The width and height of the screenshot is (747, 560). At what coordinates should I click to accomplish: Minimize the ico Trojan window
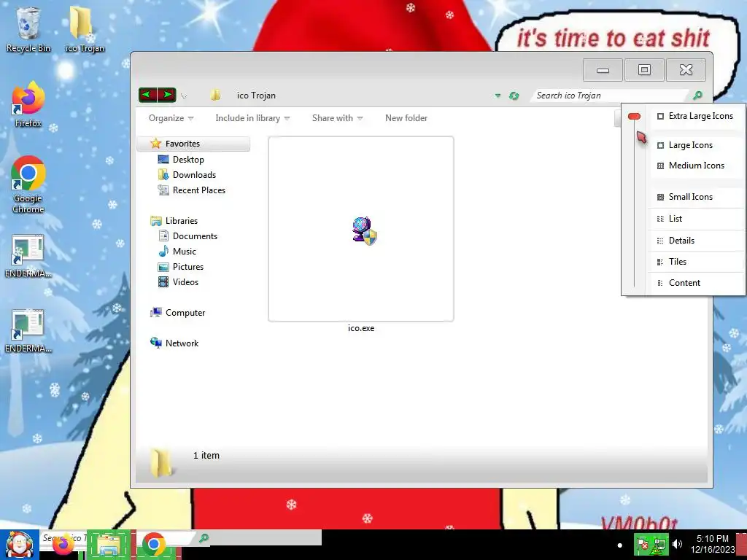(603, 70)
